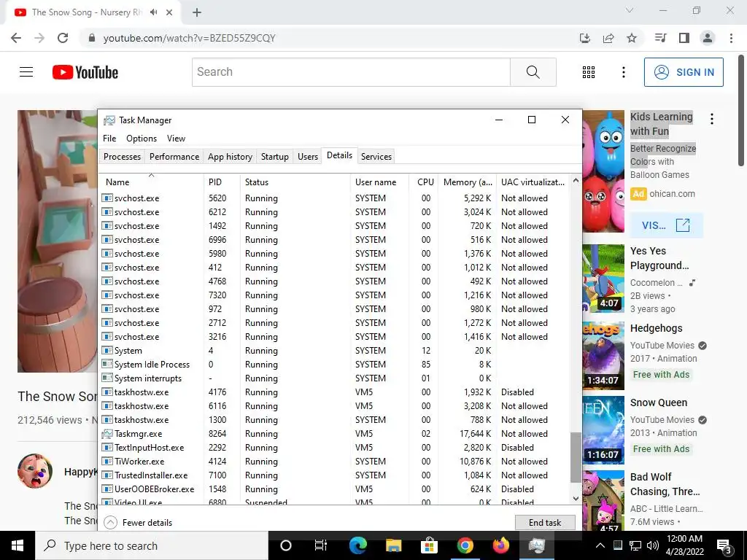Viewport: 747px width, 560px height.
Task: Install YouTube app icon in address bar
Action: tap(585, 38)
